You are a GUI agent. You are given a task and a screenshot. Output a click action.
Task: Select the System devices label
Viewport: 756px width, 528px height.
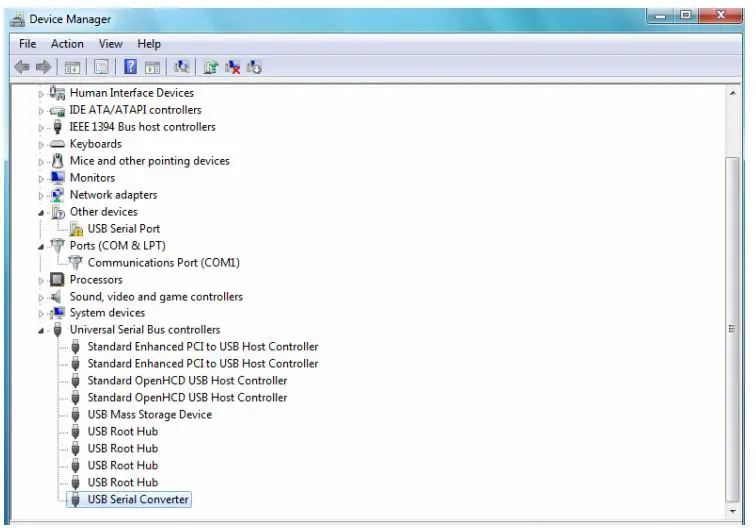tap(107, 313)
